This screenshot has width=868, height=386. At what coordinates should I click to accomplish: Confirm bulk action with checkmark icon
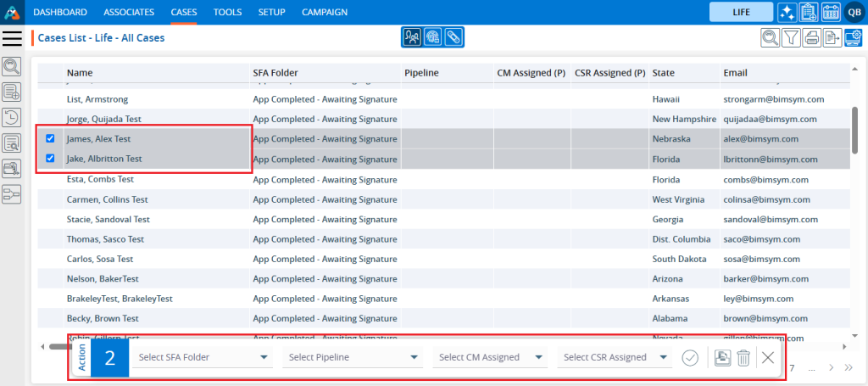690,358
